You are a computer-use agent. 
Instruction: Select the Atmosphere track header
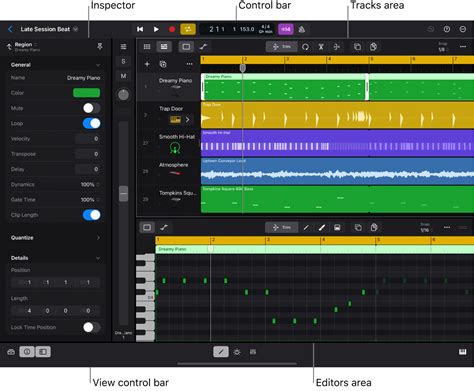[168, 171]
